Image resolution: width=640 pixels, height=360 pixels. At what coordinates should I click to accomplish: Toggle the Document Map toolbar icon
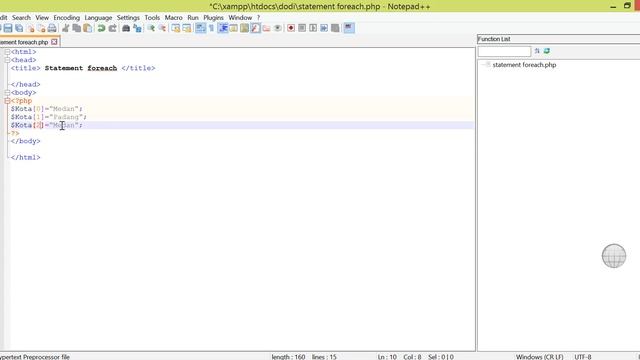click(x=244, y=28)
